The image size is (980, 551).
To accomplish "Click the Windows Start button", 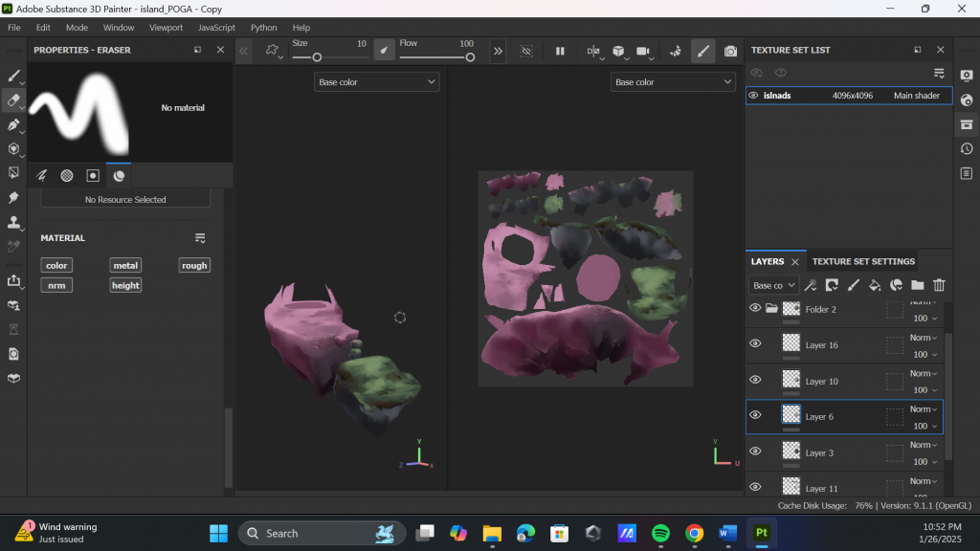I will coord(219,533).
